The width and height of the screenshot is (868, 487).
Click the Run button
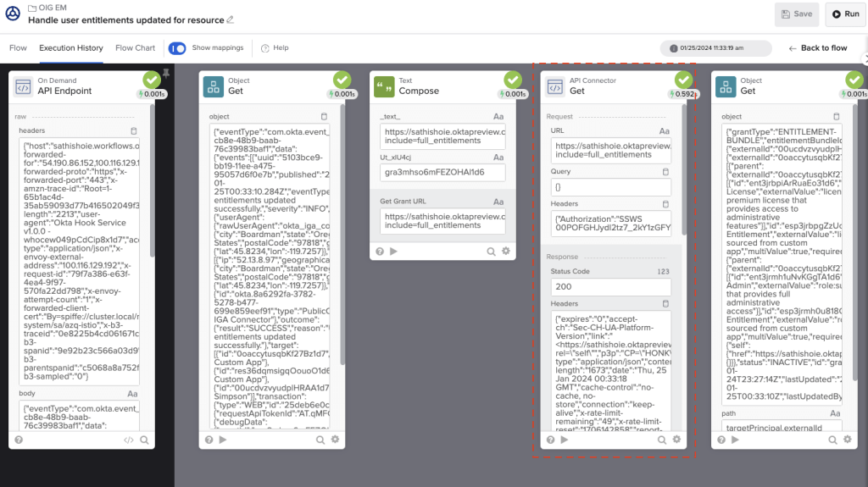click(x=845, y=14)
